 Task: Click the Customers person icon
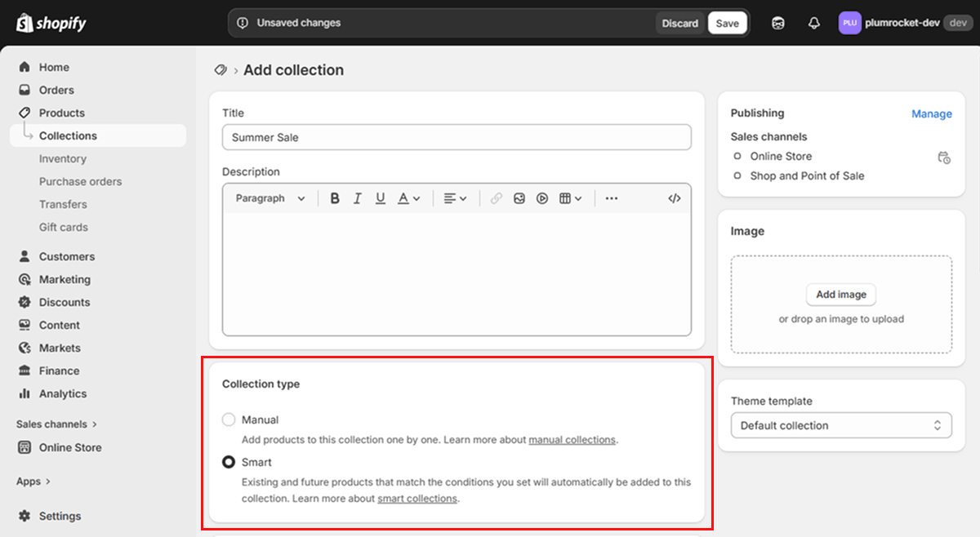(x=24, y=256)
